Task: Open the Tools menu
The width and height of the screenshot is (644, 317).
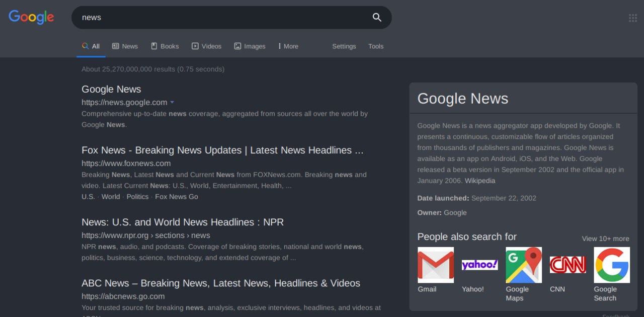Action: coord(376,46)
